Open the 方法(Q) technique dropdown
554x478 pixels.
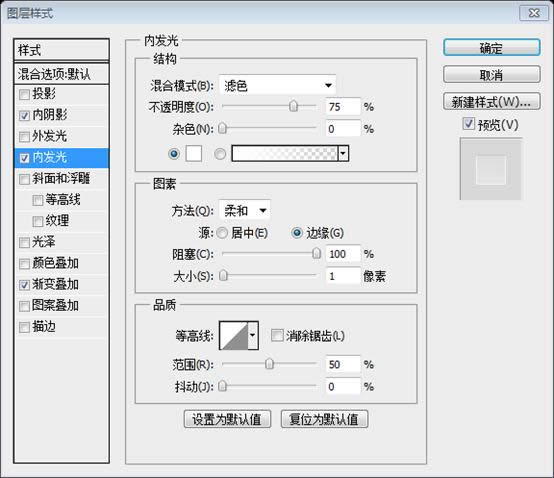(x=244, y=211)
